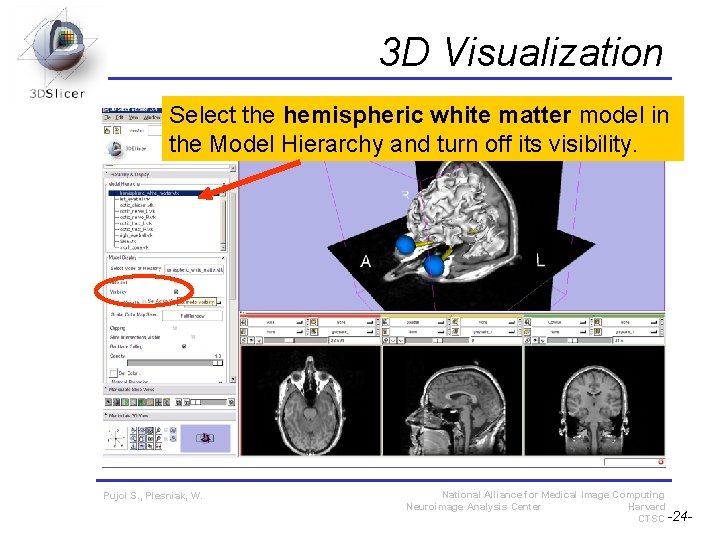Click the load scene toolbar icon
Screen dimensions: 720x540
pos(107,130)
